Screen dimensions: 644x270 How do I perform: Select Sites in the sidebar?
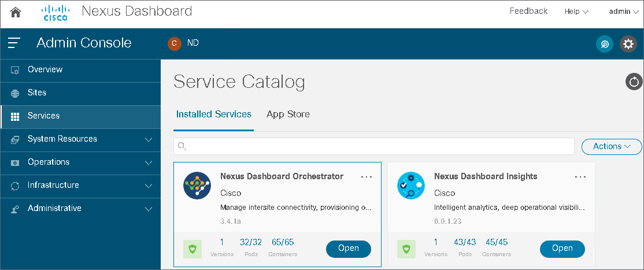pyautogui.click(x=37, y=93)
